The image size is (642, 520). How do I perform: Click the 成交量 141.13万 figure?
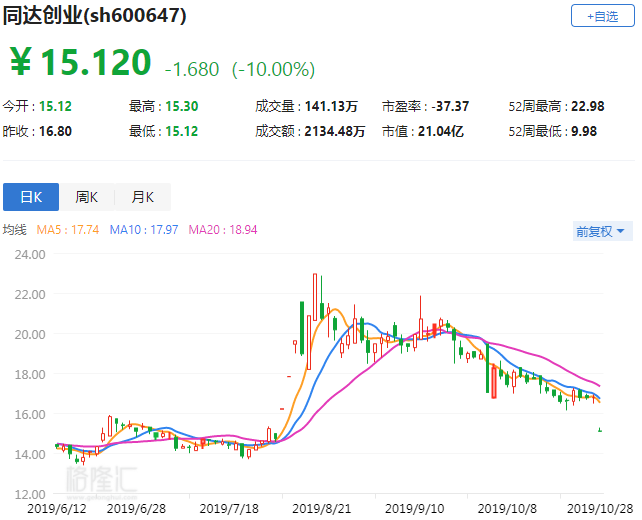coord(331,106)
